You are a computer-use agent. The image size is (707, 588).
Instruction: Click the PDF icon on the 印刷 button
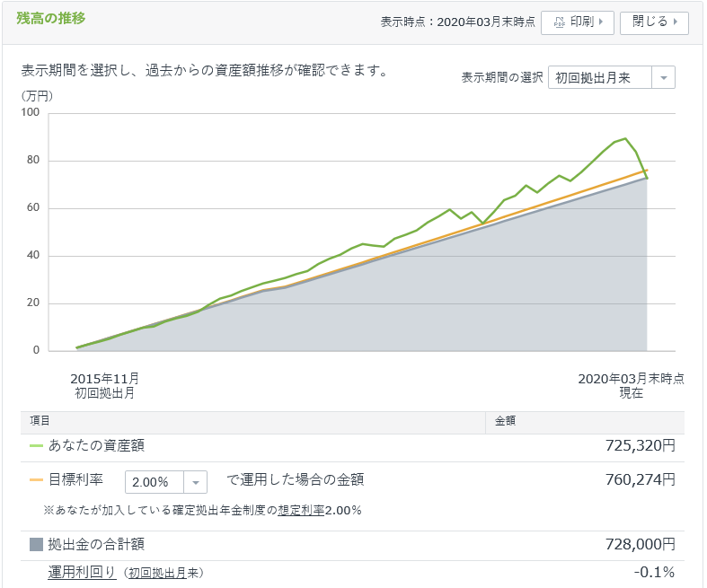coord(559,22)
